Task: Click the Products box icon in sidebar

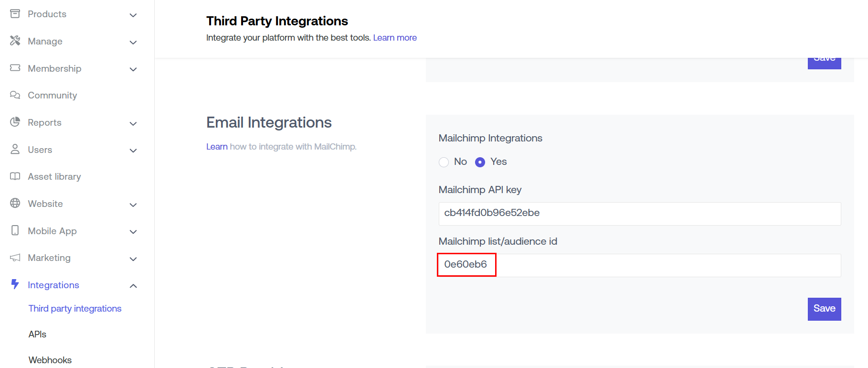Action: (x=15, y=14)
